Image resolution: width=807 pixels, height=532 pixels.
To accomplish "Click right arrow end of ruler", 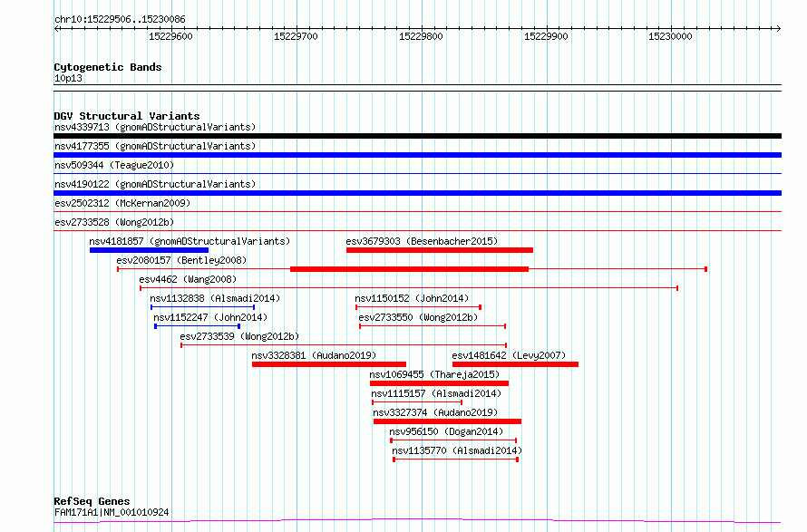I will (x=778, y=28).
